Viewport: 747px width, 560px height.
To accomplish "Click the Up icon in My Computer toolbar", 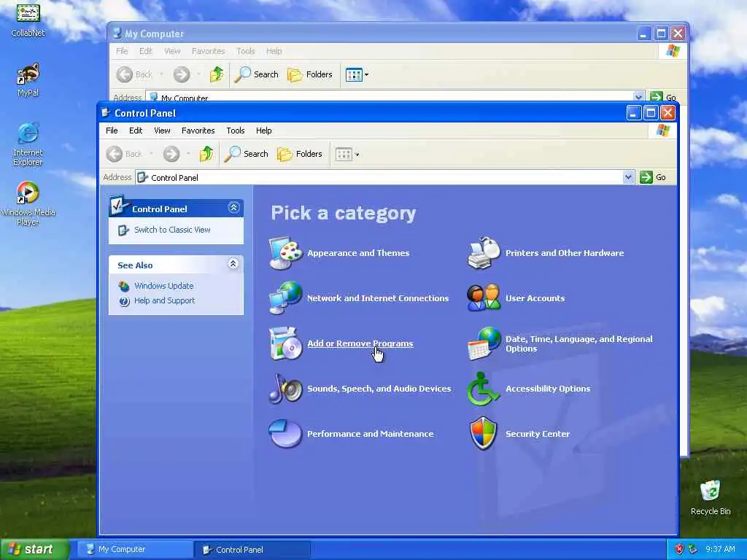I will [217, 74].
